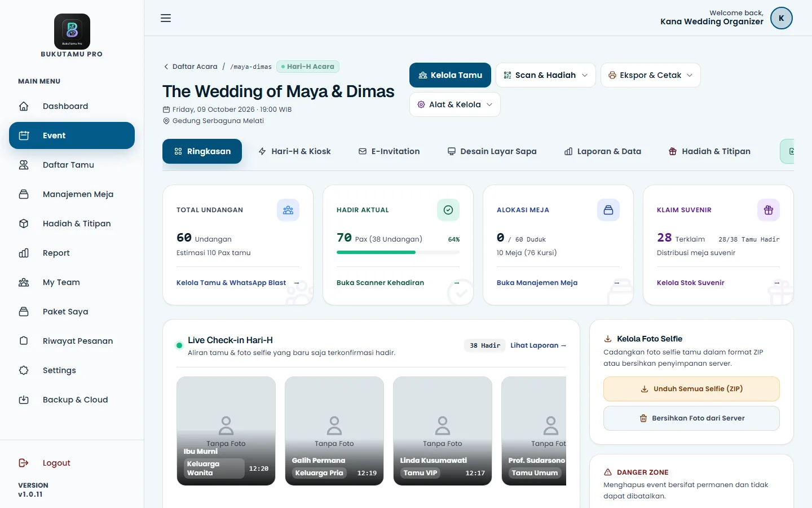Open the Hadiah & Titipan sidebar item
812x508 pixels.
click(72, 224)
